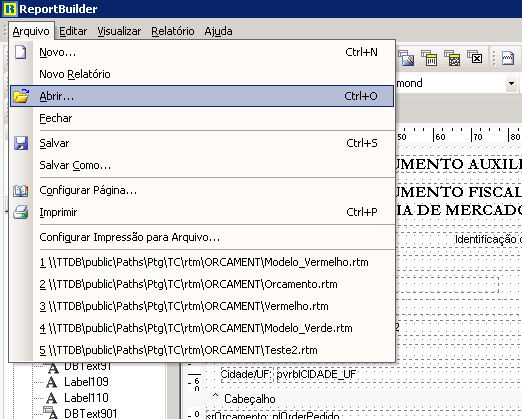
Task: Select Salvar menu entry
Action: click(x=202, y=143)
